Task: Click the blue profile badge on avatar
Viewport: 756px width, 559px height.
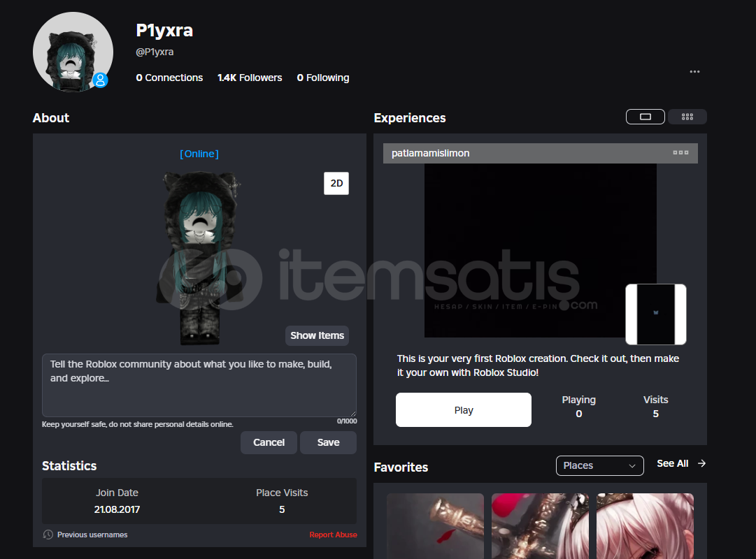Action: click(x=100, y=80)
